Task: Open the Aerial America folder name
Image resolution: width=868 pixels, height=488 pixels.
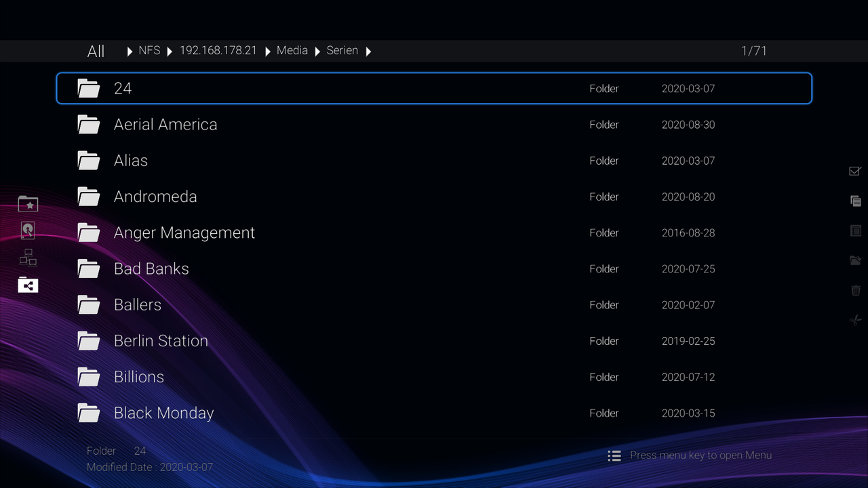Action: (x=165, y=124)
